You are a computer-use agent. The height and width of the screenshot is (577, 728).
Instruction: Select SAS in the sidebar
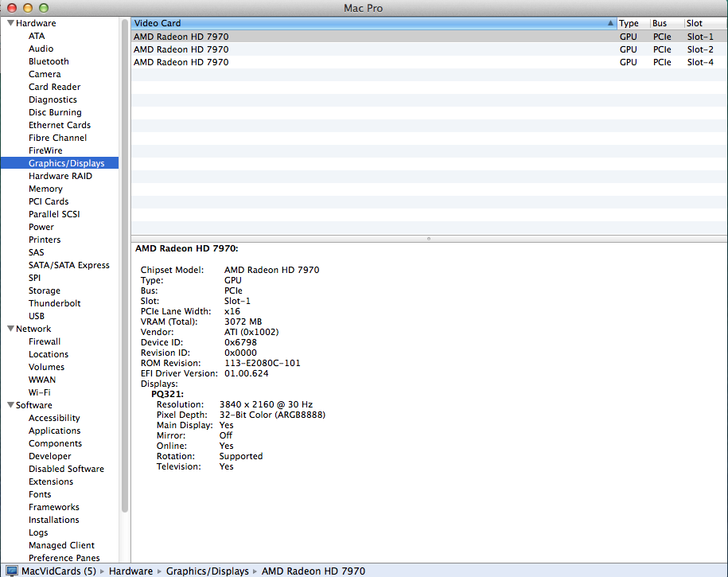point(37,252)
